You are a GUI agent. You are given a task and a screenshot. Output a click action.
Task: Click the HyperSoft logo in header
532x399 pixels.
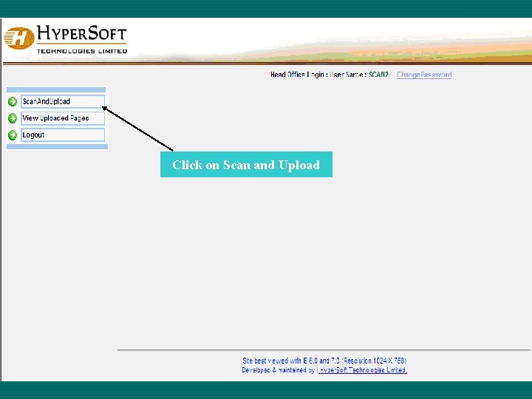click(66, 39)
